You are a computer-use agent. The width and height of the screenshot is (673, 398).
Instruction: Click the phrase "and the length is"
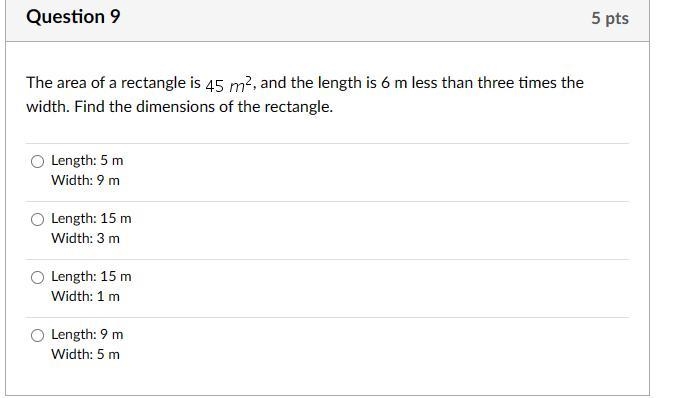click(318, 83)
